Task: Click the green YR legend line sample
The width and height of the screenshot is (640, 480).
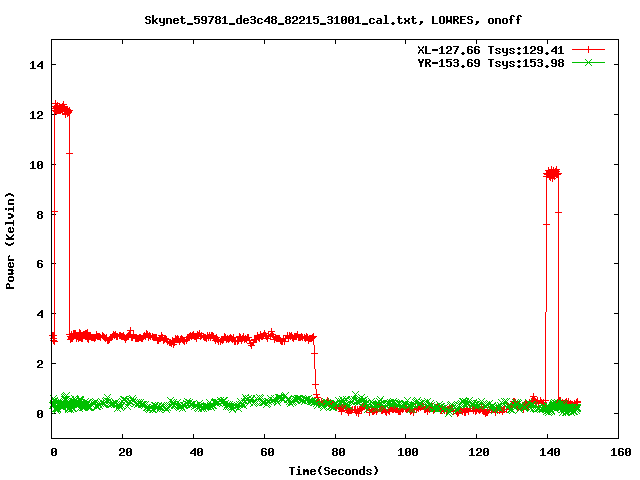Action: pos(588,63)
